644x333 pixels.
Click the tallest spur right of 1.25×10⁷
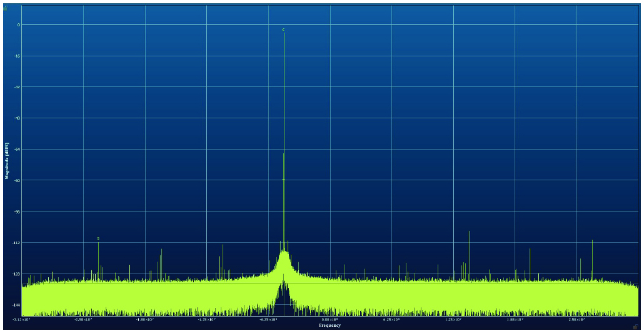(x=469, y=233)
